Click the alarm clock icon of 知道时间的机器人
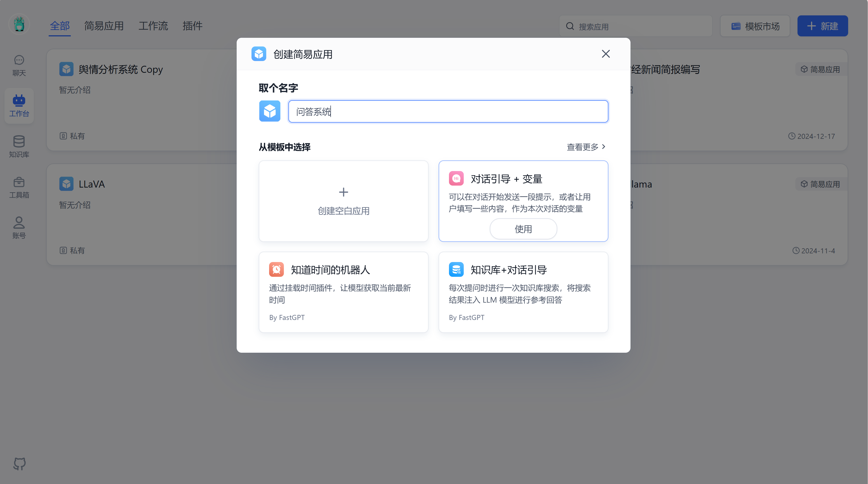This screenshot has width=868, height=484. (276, 270)
